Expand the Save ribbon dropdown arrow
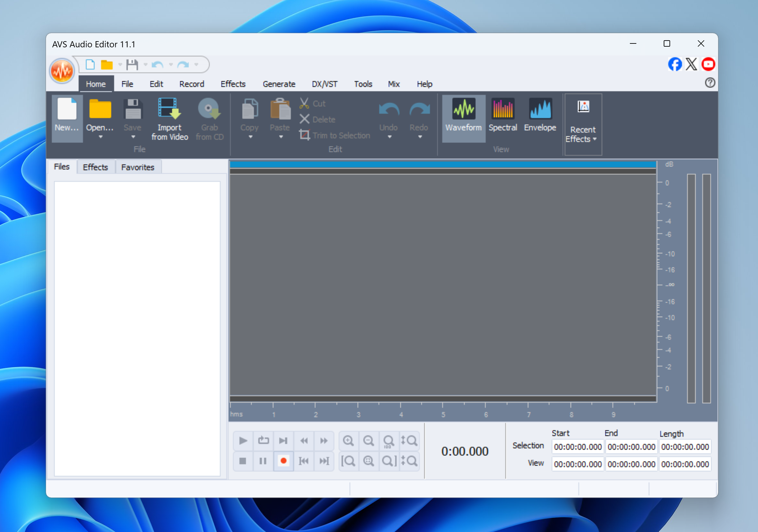This screenshot has height=532, width=758. point(133,137)
